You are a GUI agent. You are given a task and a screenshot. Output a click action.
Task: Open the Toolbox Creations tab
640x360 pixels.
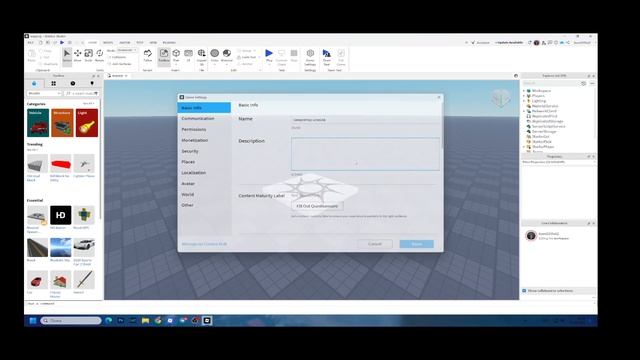(92, 83)
